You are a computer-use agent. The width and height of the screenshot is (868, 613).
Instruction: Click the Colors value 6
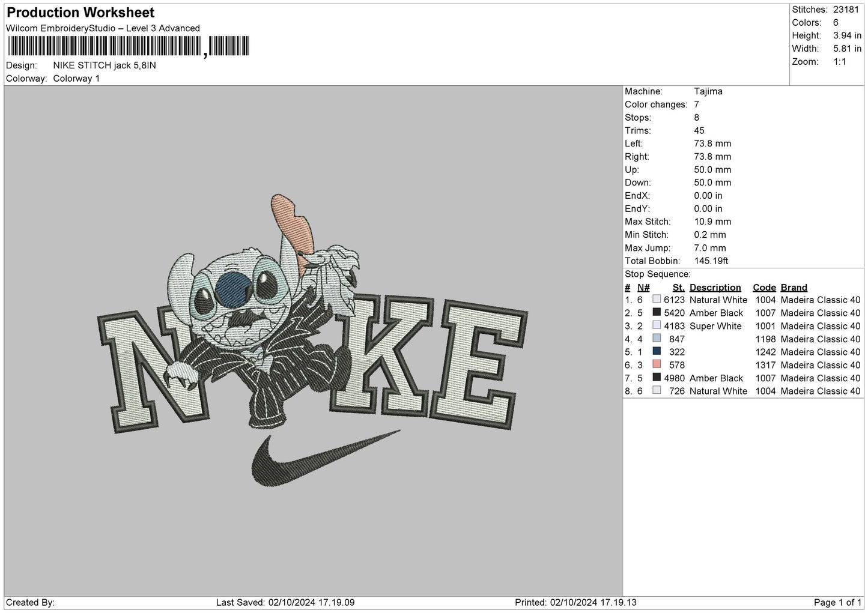click(x=836, y=23)
